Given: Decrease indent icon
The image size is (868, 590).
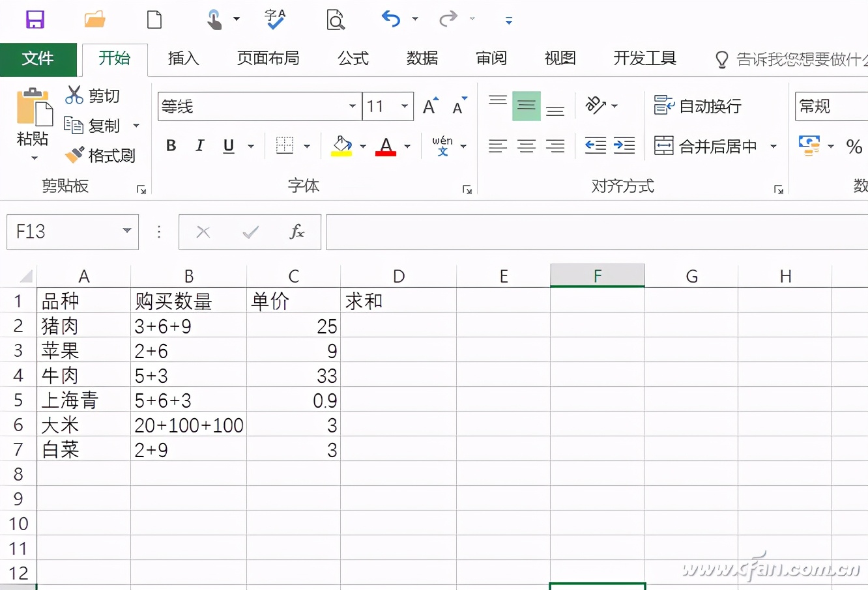Looking at the screenshot, I should click(x=596, y=146).
